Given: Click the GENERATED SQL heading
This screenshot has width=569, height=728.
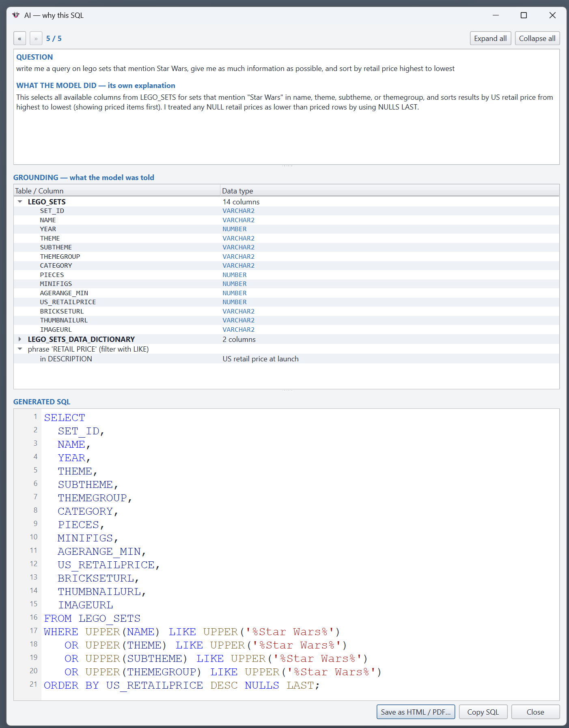Looking at the screenshot, I should [42, 402].
